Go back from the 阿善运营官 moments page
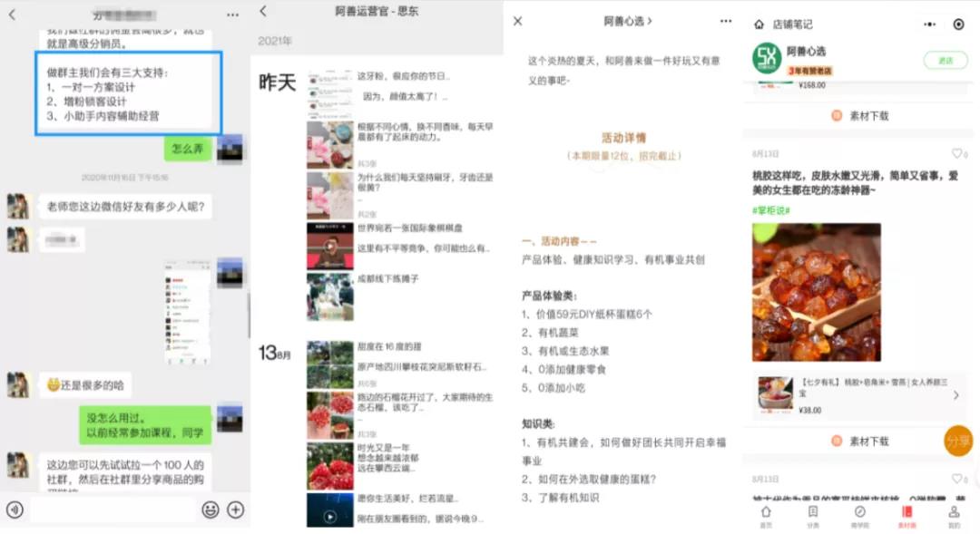 point(263,12)
